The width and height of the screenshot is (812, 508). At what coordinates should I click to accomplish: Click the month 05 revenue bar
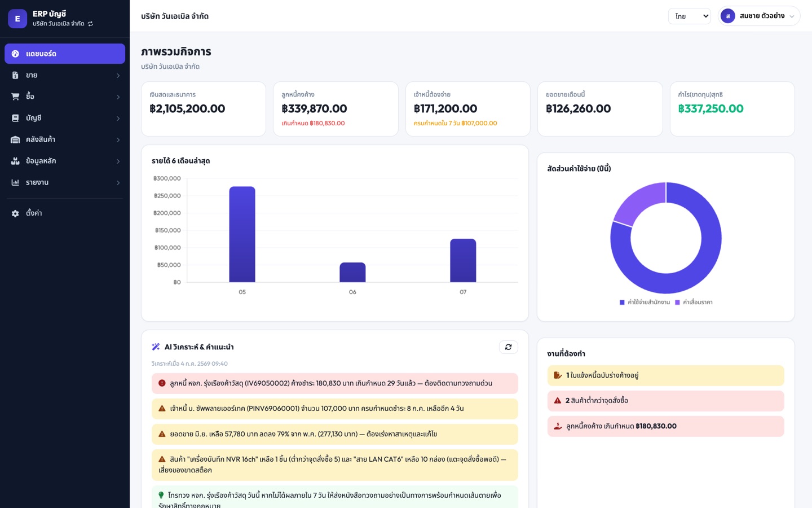point(242,234)
